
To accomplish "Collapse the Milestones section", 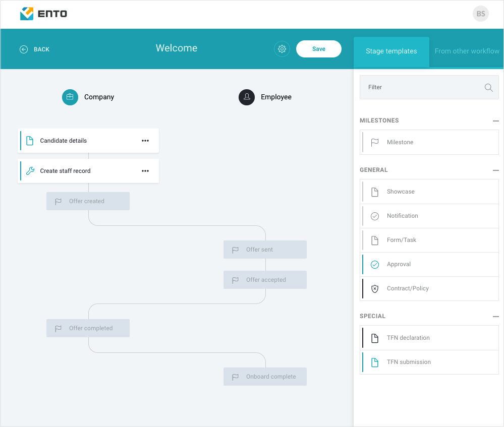I will pyautogui.click(x=495, y=121).
